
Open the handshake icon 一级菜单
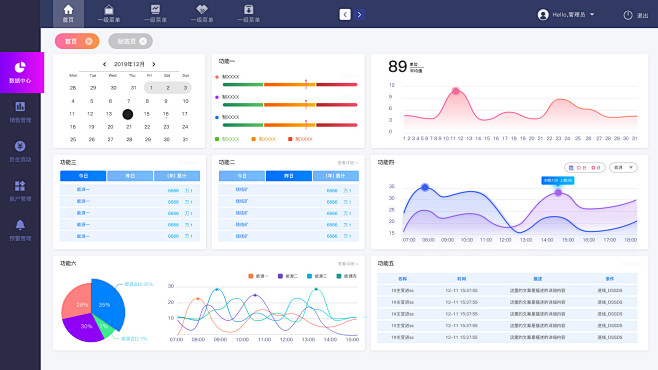tap(202, 9)
